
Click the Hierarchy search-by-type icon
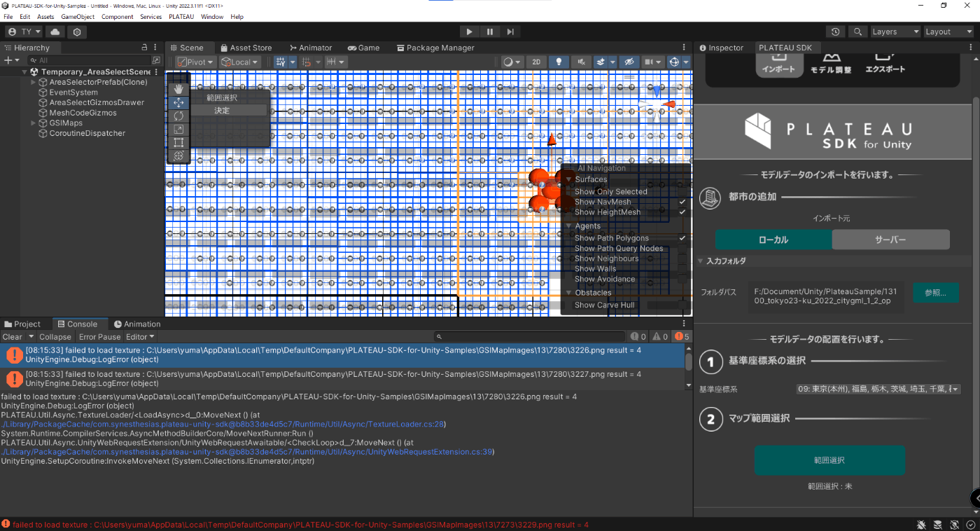click(x=156, y=60)
